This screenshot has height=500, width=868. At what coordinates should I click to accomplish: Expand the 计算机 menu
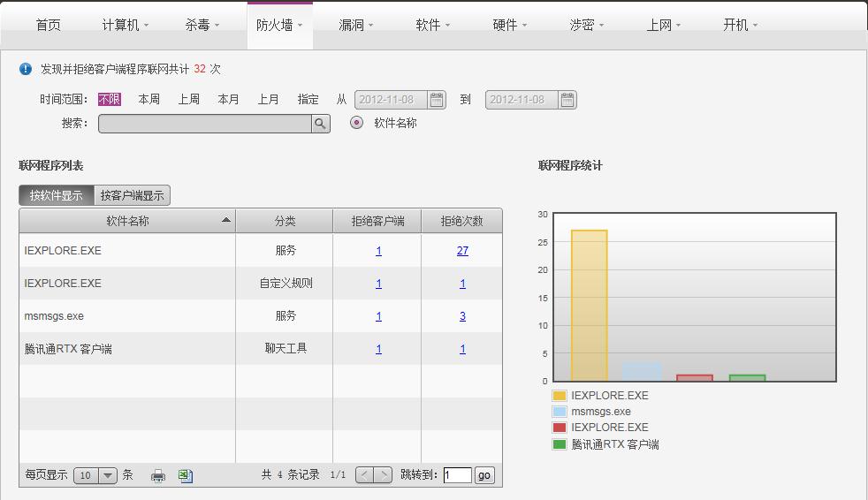click(x=126, y=25)
